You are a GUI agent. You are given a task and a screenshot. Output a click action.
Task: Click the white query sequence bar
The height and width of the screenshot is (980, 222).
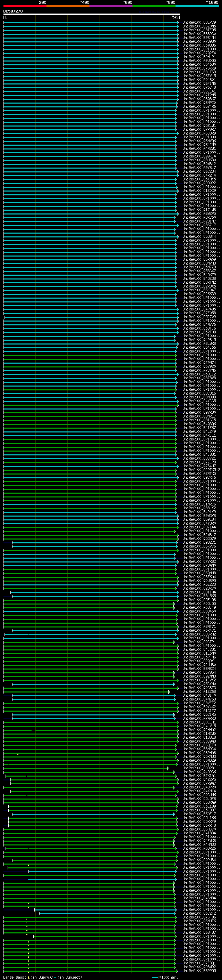pos(92,14)
